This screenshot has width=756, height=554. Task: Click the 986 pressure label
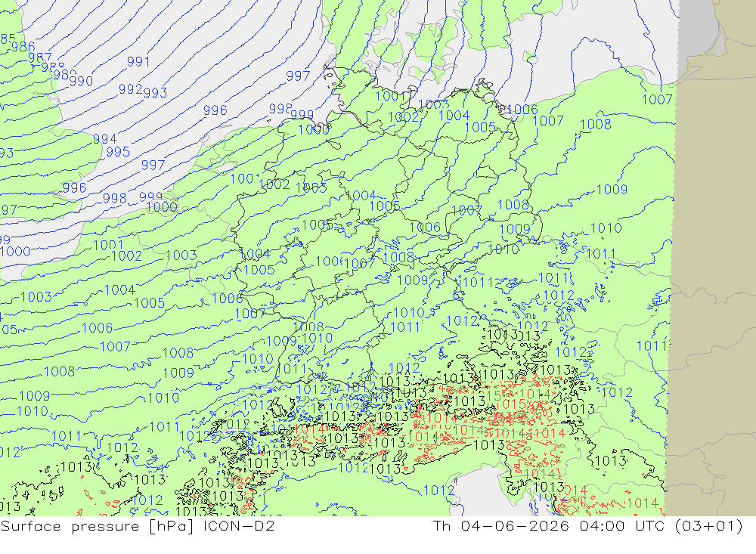[23, 46]
